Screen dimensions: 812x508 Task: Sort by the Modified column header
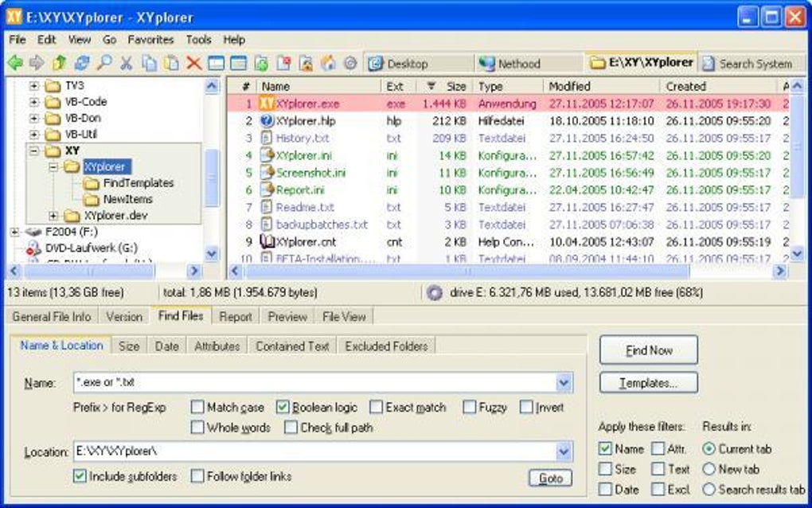pyautogui.click(x=601, y=87)
